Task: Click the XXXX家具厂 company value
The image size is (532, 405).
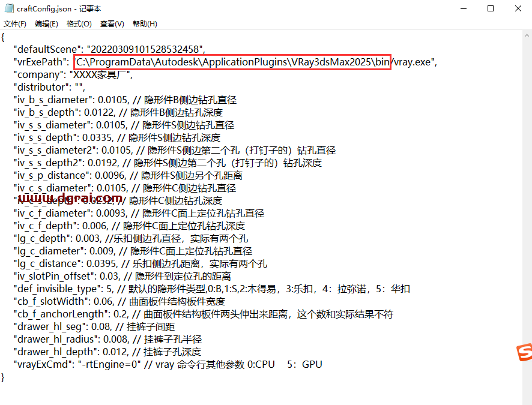Action: coord(100,74)
